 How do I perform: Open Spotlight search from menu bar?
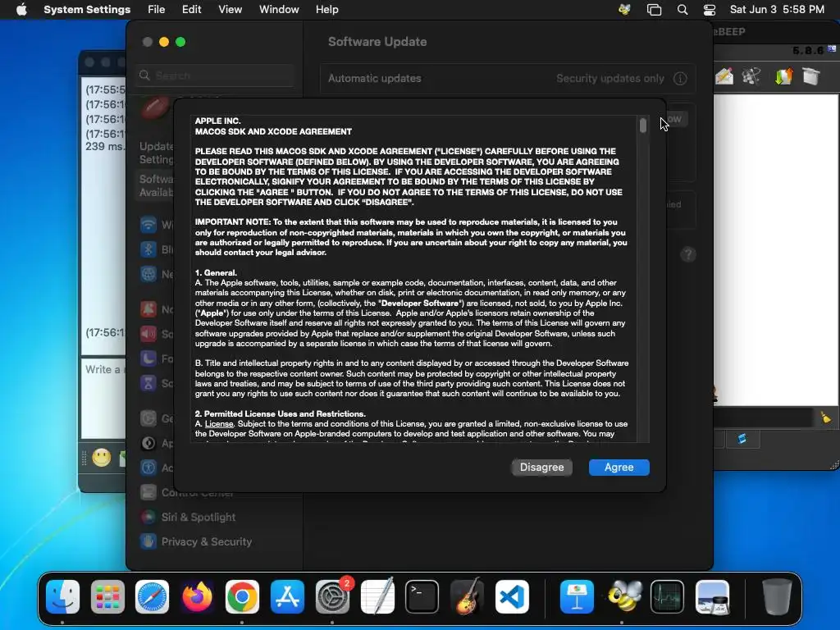pyautogui.click(x=682, y=10)
